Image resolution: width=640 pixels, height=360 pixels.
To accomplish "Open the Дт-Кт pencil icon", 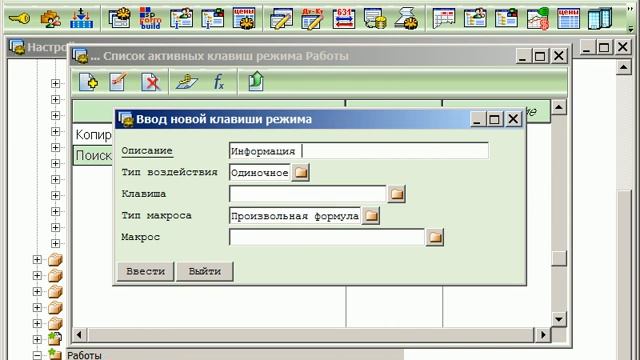I will 312,18.
